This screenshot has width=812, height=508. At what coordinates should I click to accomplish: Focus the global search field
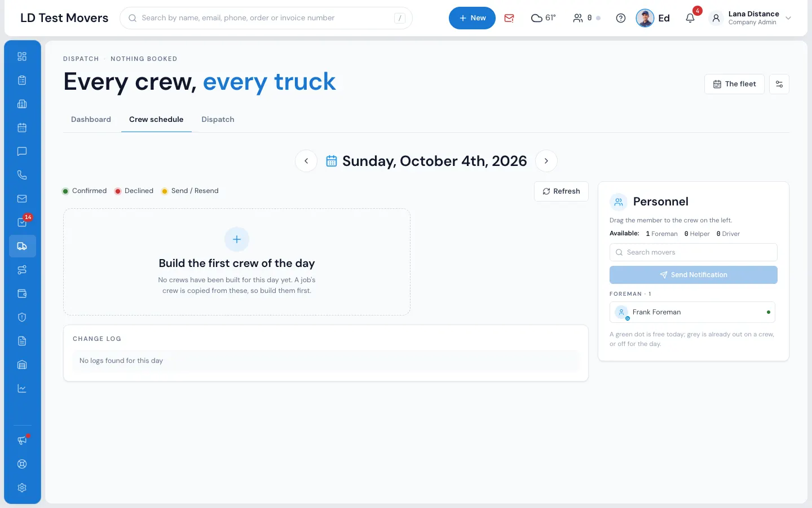[x=266, y=18]
